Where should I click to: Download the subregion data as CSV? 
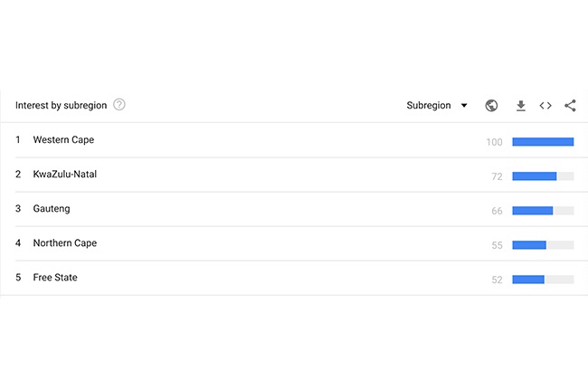[x=520, y=106]
